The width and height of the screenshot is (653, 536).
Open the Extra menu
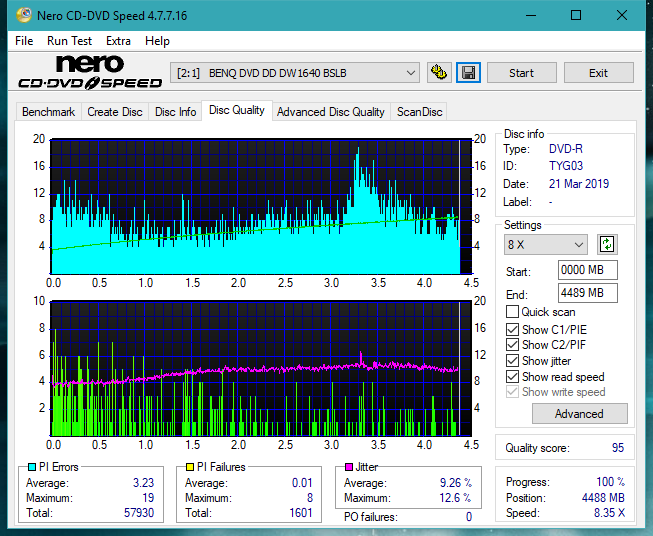tap(118, 41)
